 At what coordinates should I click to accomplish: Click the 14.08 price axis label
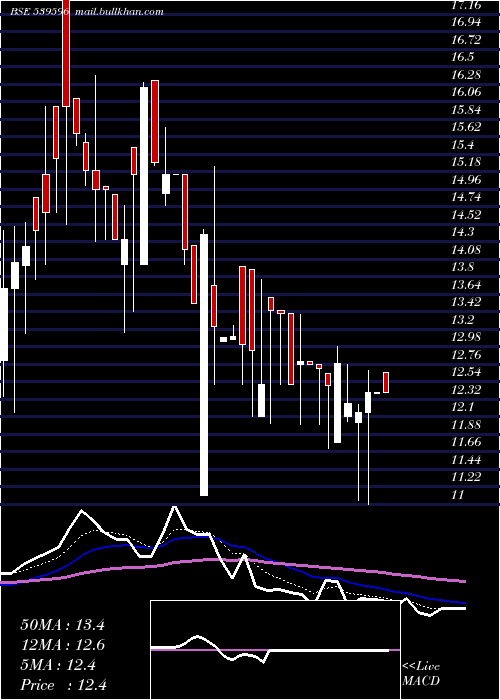pyautogui.click(x=466, y=250)
